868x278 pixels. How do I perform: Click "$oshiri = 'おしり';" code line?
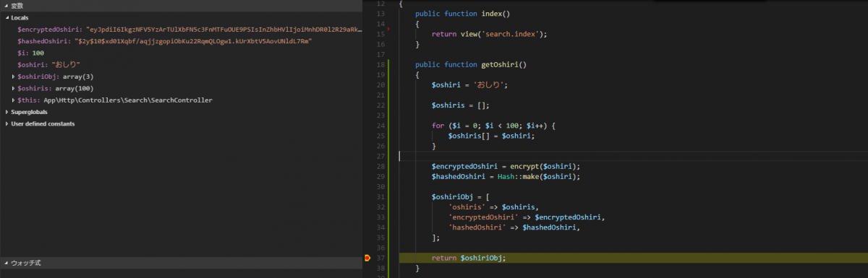pos(470,85)
